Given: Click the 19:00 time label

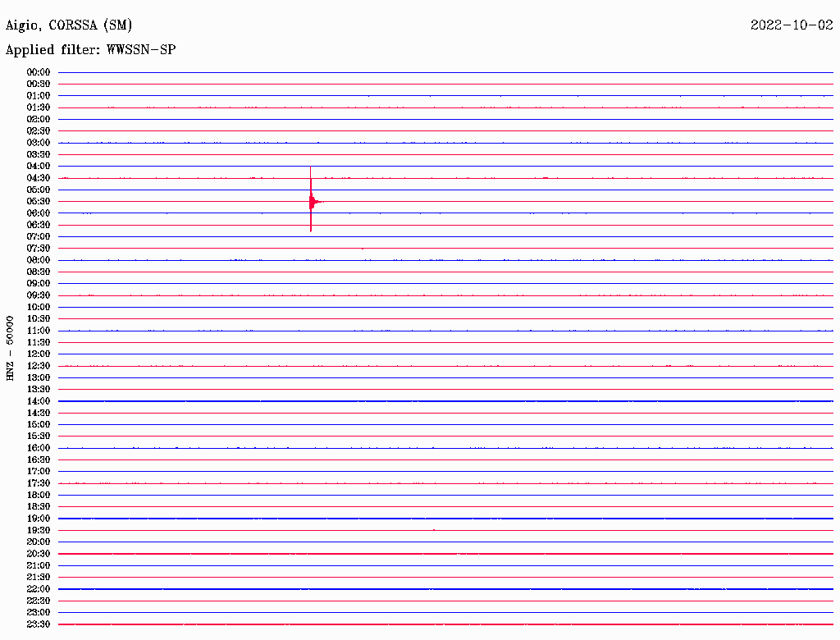Looking at the screenshot, I should click(39, 519).
